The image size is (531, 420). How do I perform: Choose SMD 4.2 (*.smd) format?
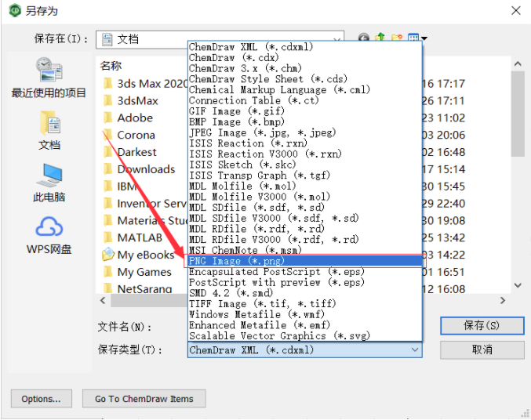click(x=305, y=293)
